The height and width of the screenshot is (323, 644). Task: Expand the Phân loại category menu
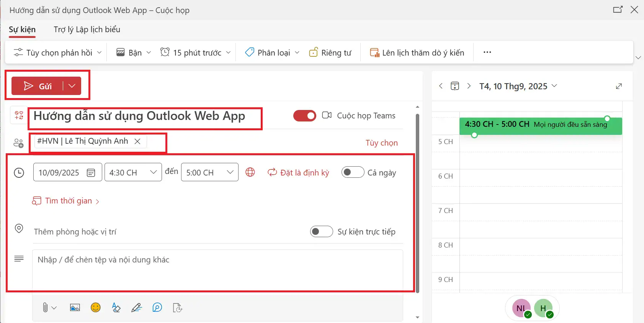tap(272, 52)
